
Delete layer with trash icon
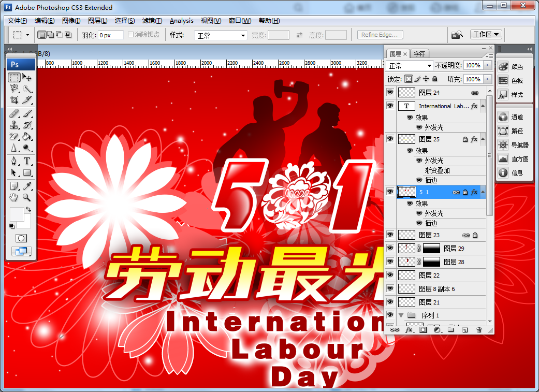click(479, 330)
